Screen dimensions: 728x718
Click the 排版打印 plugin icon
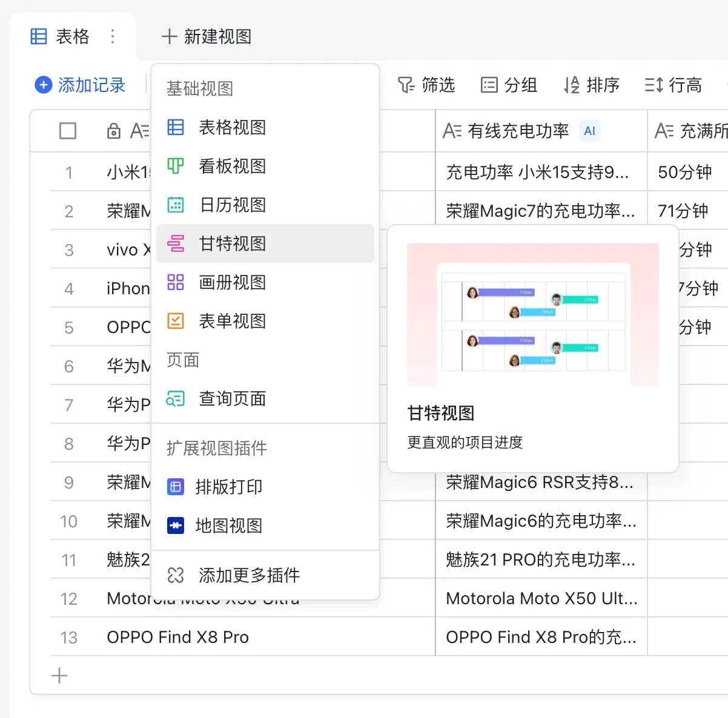click(x=176, y=487)
